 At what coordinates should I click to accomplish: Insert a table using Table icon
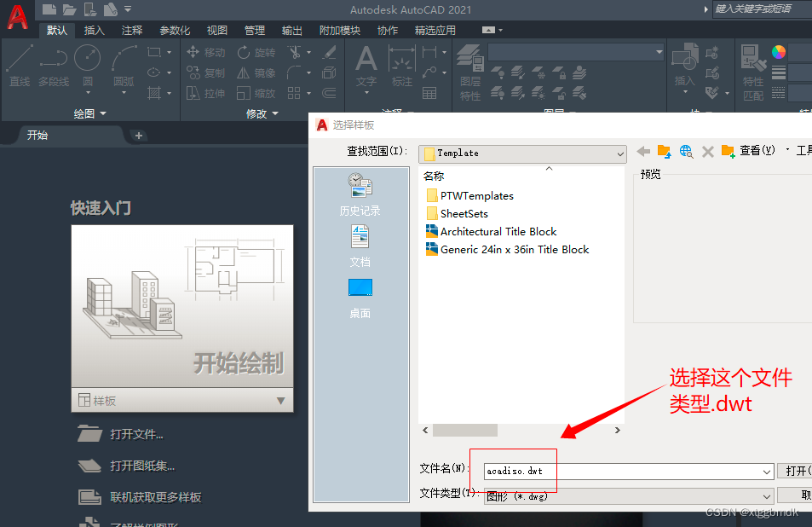coord(429,93)
